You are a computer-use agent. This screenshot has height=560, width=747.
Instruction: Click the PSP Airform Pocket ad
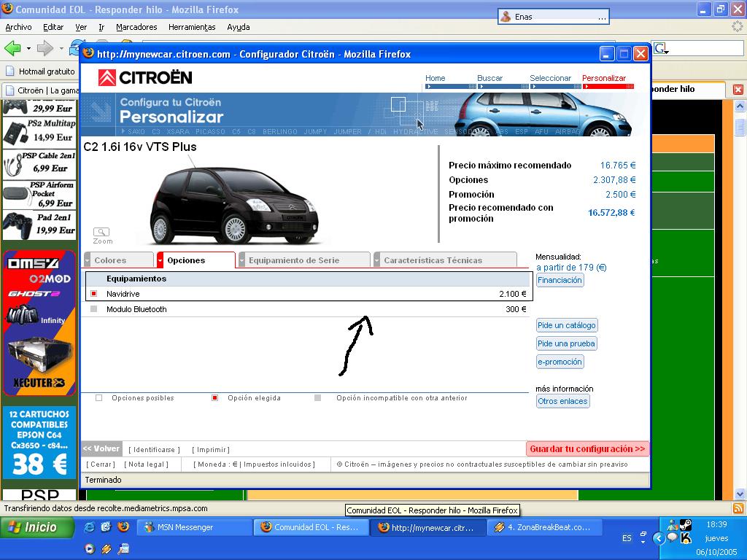tap(39, 194)
